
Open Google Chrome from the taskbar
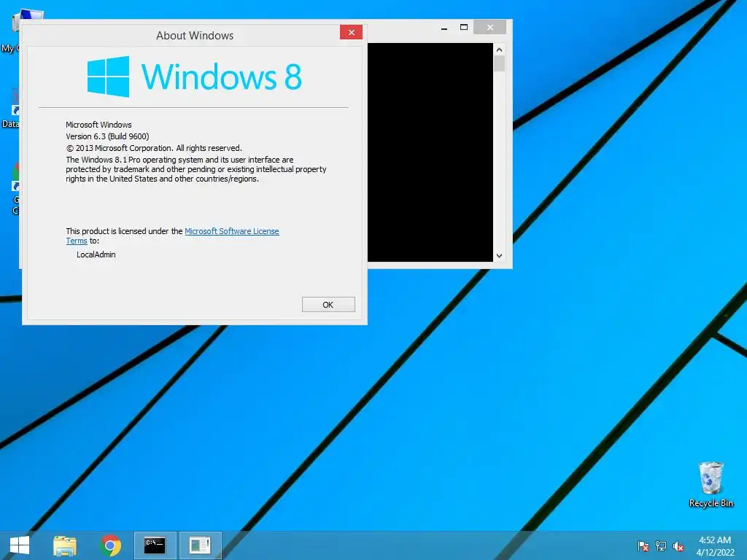(x=110, y=545)
